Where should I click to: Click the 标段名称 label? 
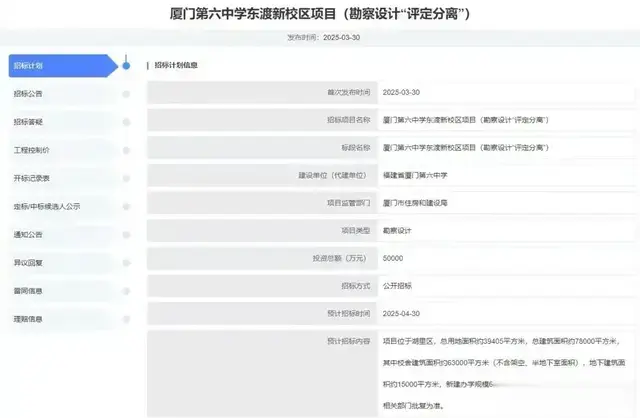coord(356,148)
